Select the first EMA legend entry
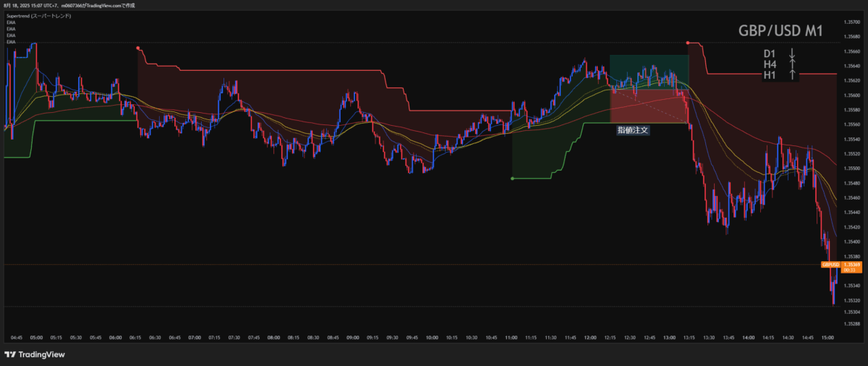 click(x=11, y=22)
